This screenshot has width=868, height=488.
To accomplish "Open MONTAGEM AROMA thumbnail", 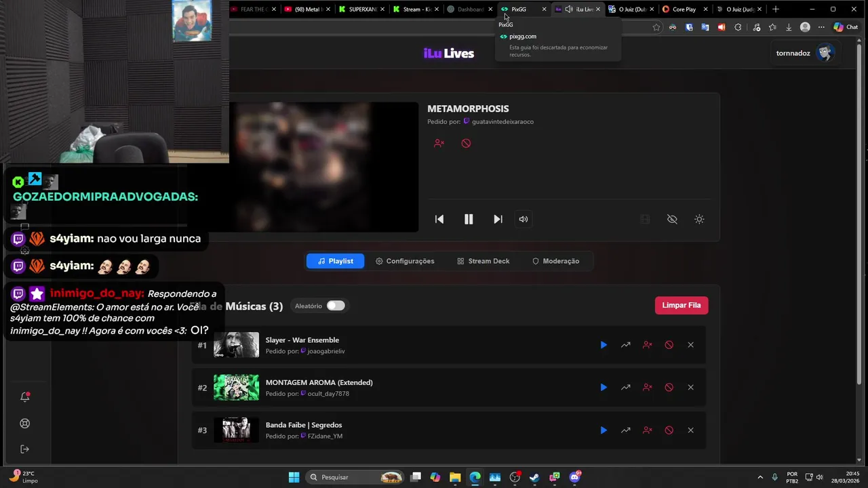I will click(236, 388).
